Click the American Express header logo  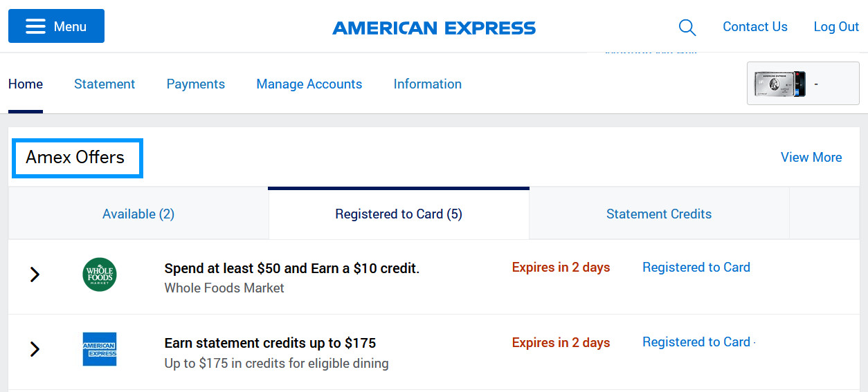(x=434, y=28)
